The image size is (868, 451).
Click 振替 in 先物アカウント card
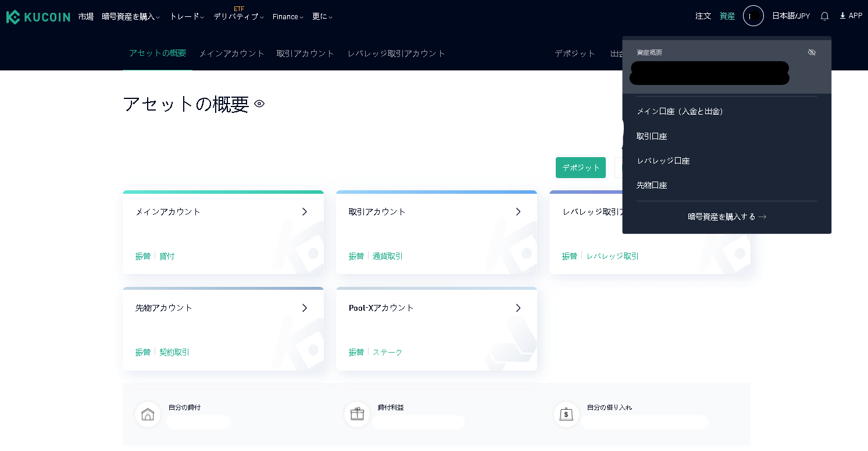[143, 352]
